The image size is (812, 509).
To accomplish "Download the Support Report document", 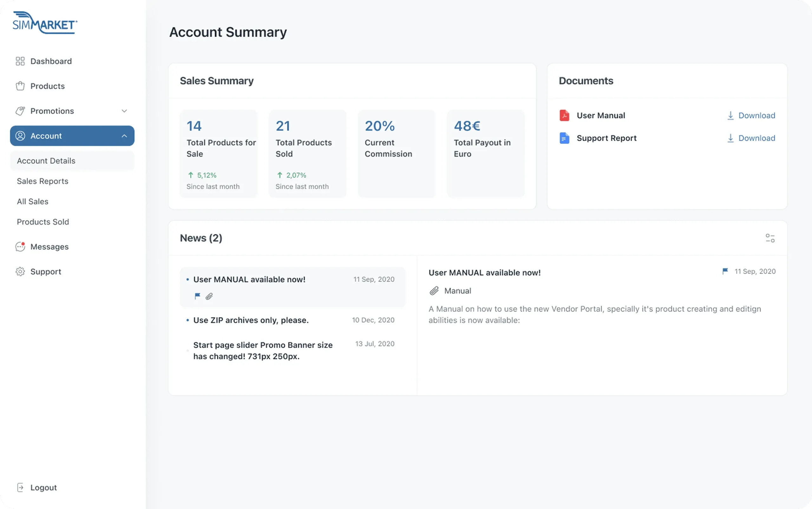I will (751, 138).
